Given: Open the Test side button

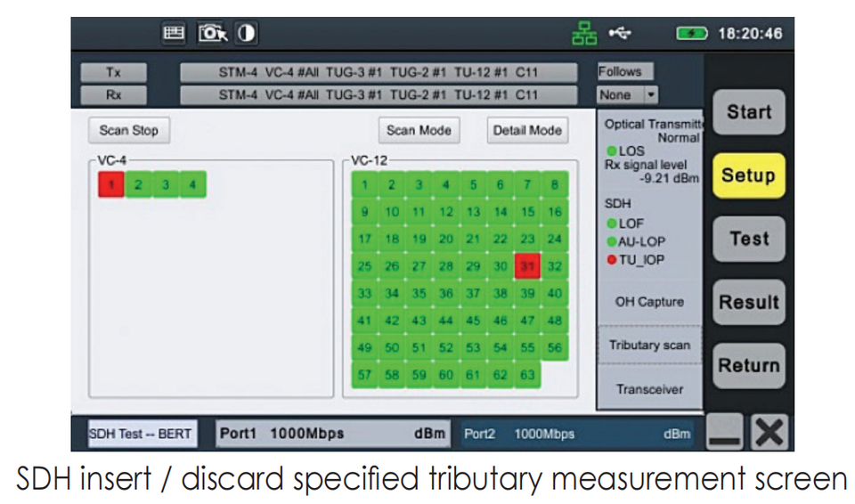Looking at the screenshot, I should click(x=749, y=239).
